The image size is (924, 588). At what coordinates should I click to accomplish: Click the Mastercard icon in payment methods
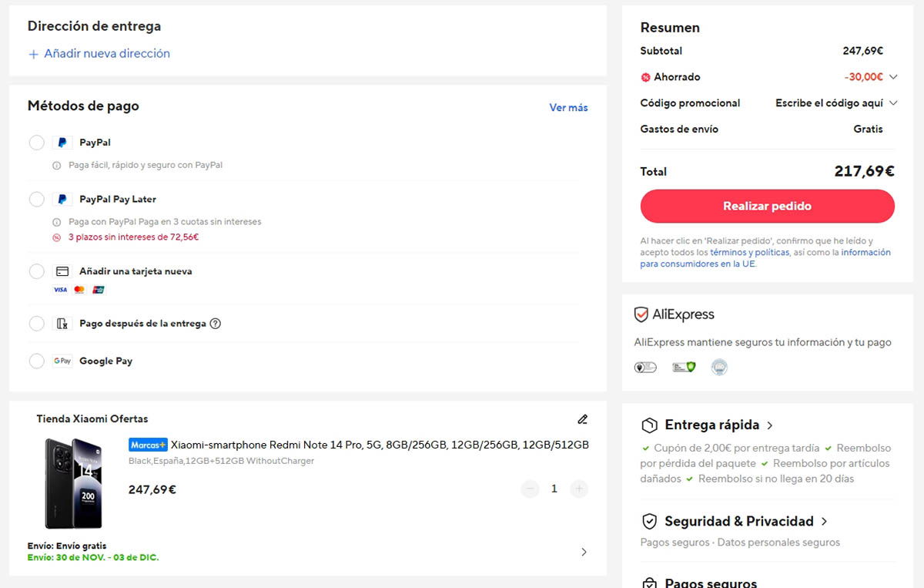click(x=79, y=289)
